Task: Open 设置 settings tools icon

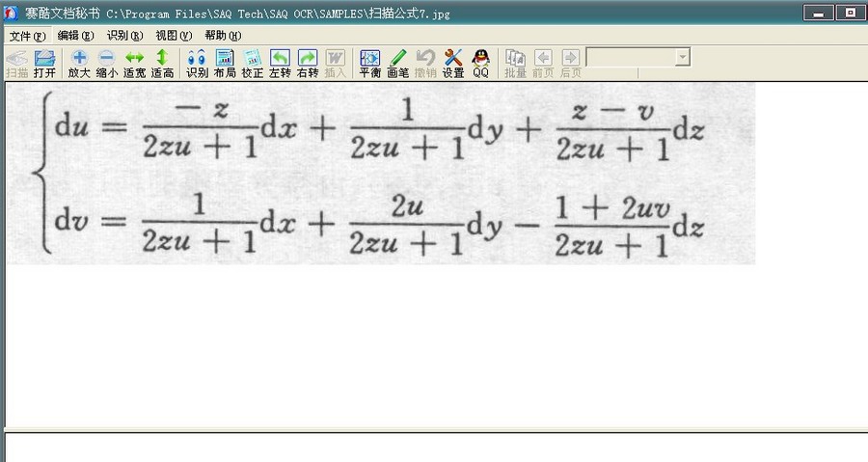Action: (453, 64)
